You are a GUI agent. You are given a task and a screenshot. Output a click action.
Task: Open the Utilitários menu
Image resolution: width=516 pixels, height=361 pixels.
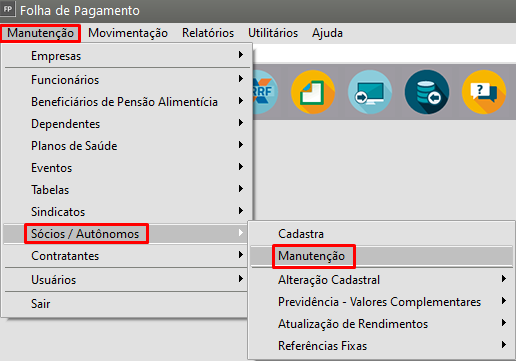(273, 33)
